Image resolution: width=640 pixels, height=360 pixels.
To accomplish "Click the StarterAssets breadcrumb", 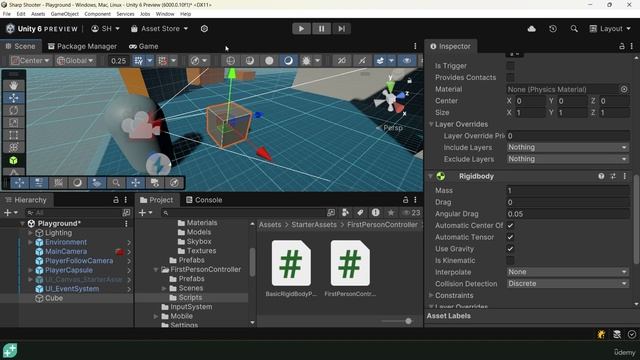I will pos(314,225).
